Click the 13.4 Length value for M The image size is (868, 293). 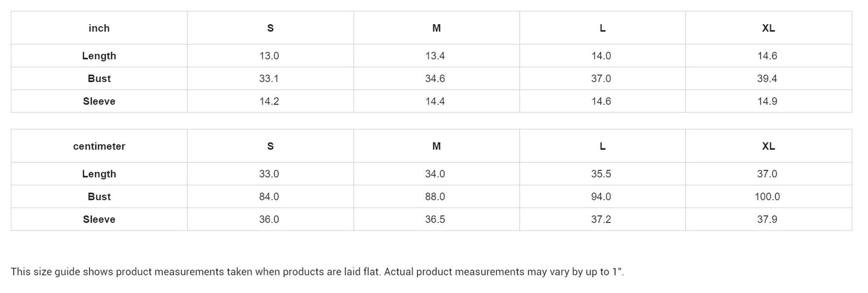pos(435,56)
